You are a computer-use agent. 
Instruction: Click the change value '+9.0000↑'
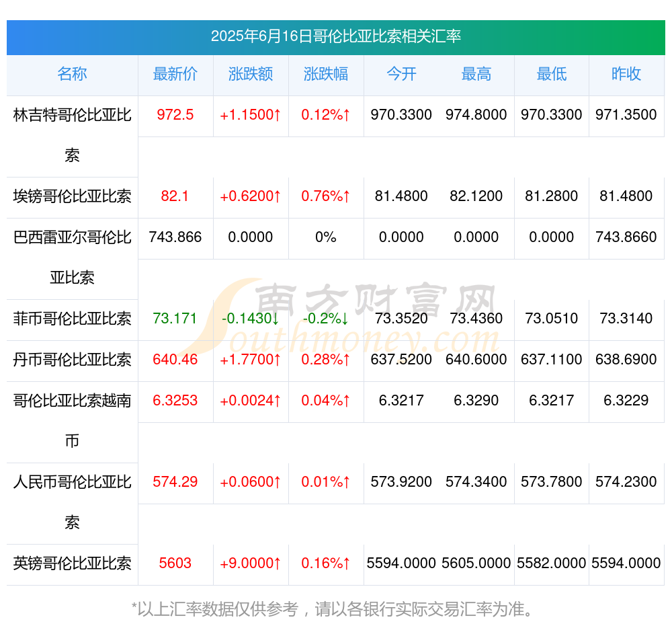tap(250, 563)
